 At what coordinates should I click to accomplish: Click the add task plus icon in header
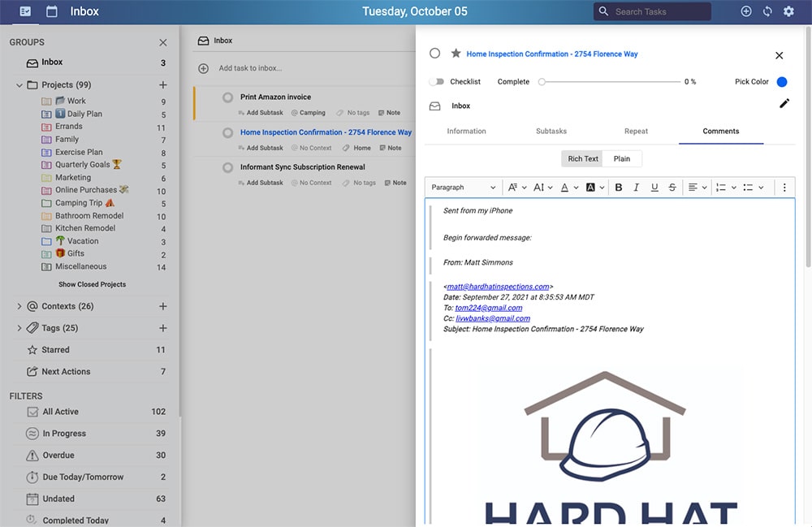click(746, 11)
